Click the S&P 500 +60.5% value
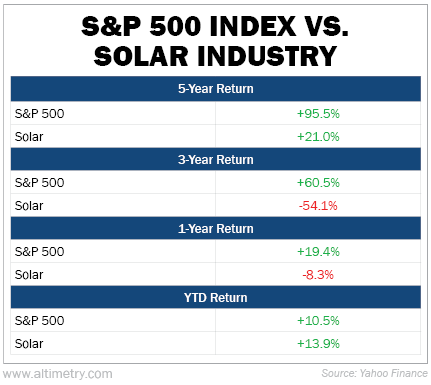Image resolution: width=431 pixels, height=385 pixels. point(318,183)
